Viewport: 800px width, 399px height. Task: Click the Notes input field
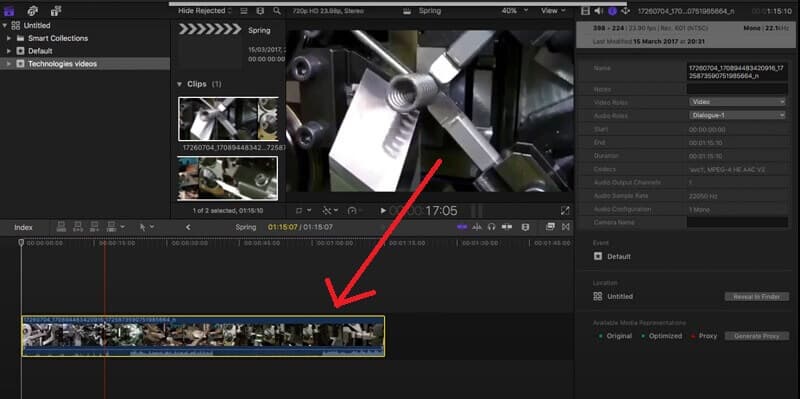point(737,89)
